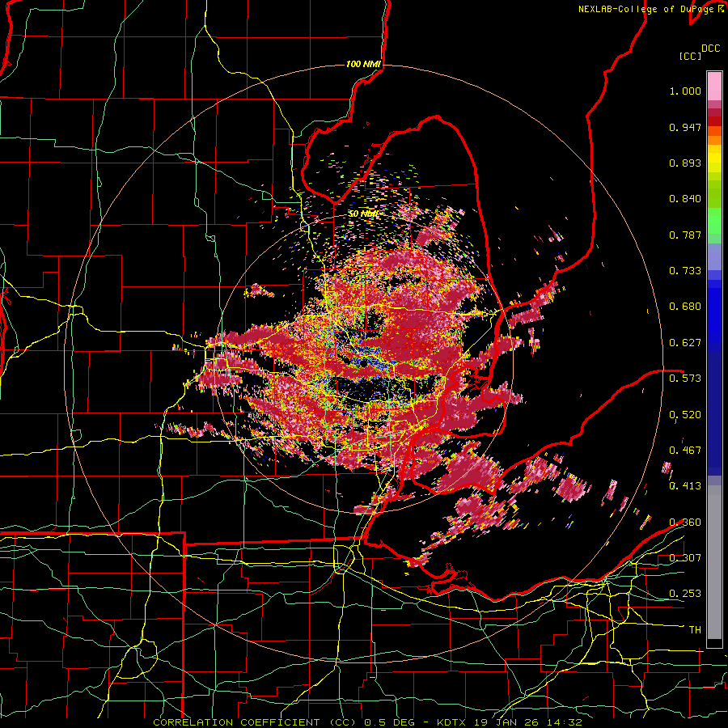Select the 0.947 scale value

point(685,127)
